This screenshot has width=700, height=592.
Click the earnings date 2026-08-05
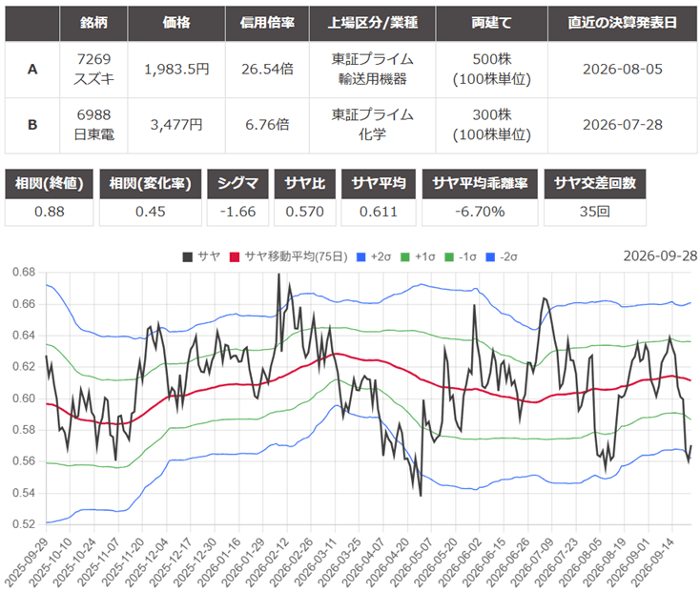[623, 70]
